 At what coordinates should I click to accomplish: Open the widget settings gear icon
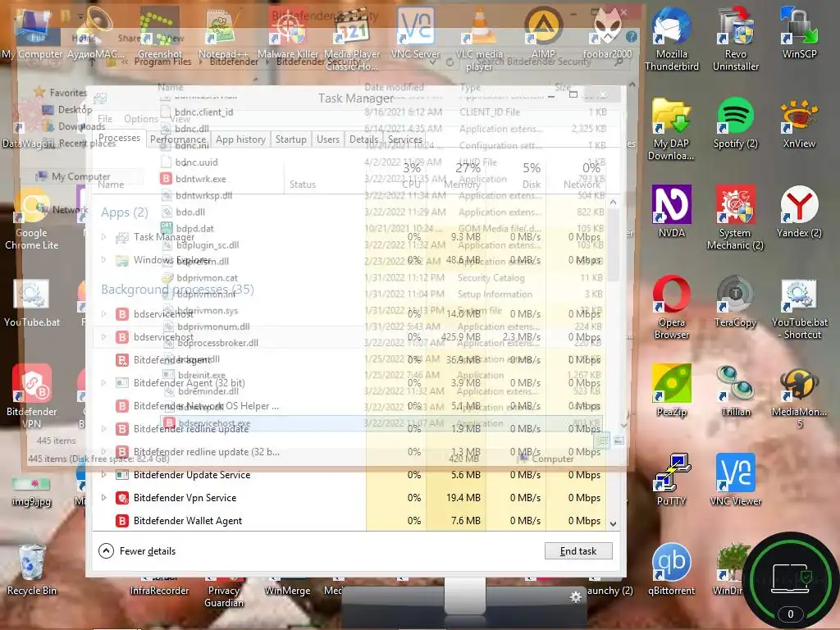point(576,596)
